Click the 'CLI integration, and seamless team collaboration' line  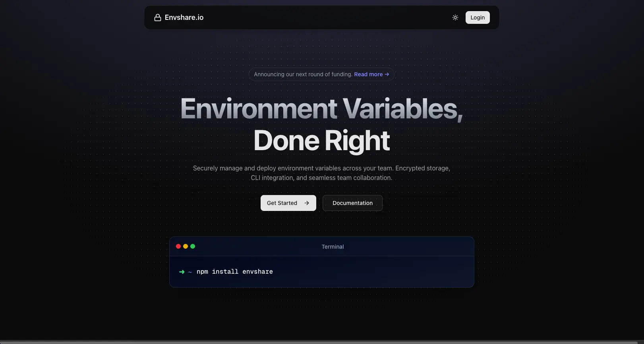321,178
